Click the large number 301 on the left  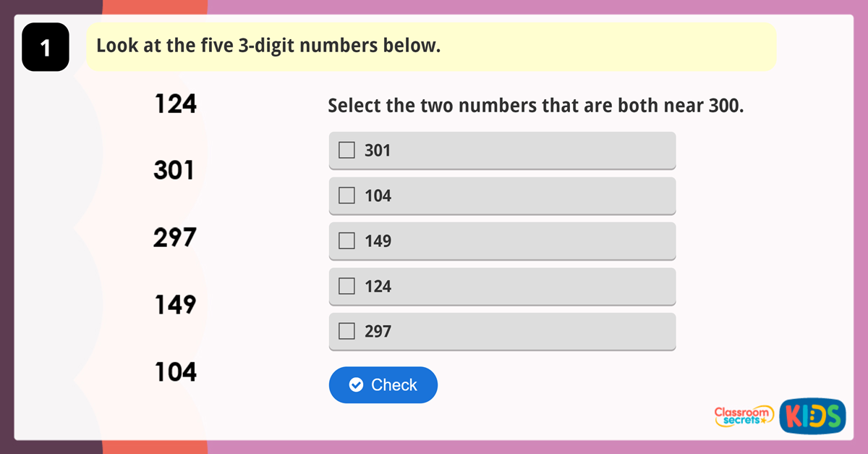pyautogui.click(x=174, y=171)
